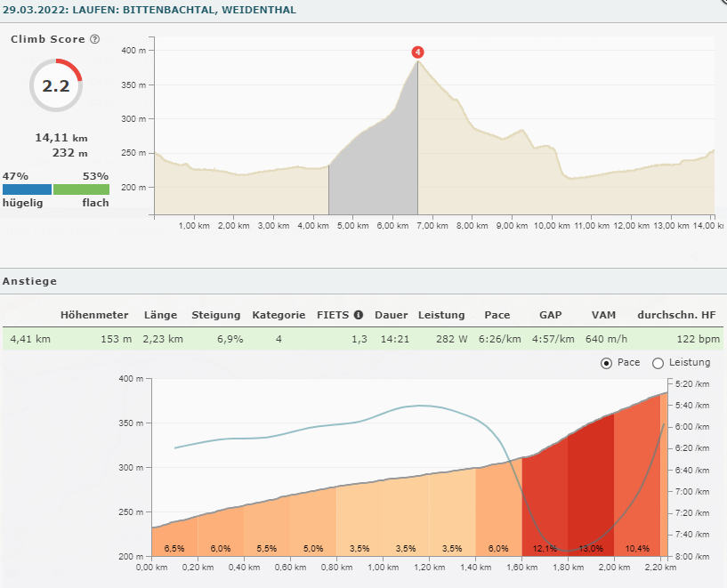Click the green flach percentage bar
Image resolution: width=727 pixels, height=588 pixels.
pyautogui.click(x=81, y=189)
